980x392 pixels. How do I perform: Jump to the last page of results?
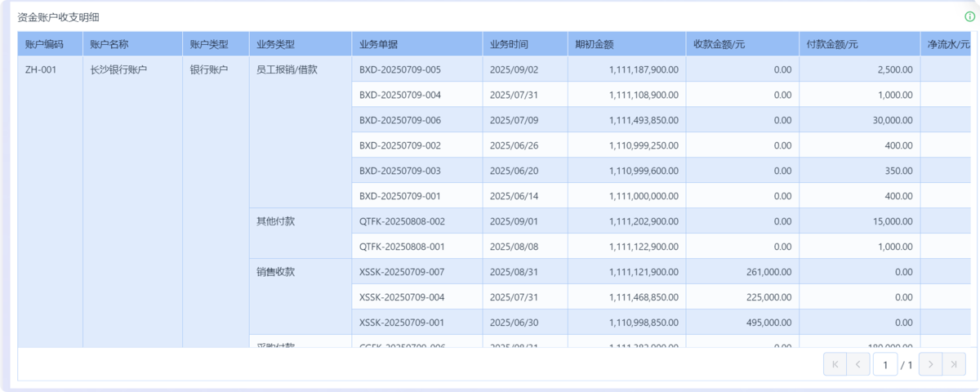954,364
